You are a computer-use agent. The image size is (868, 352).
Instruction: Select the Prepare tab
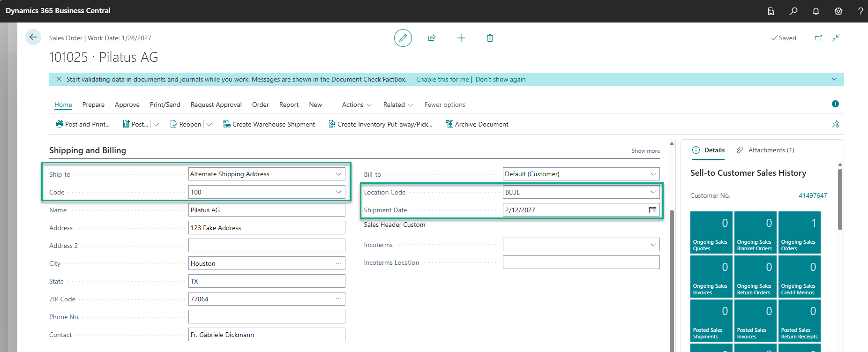pos(93,105)
